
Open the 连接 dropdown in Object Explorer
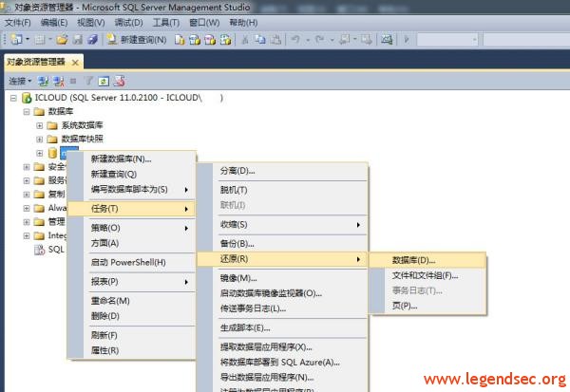tap(20, 81)
